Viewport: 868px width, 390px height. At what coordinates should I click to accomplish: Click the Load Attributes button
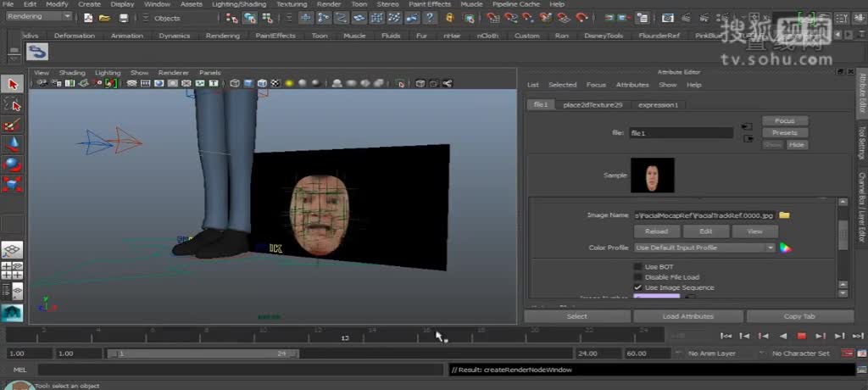point(687,316)
